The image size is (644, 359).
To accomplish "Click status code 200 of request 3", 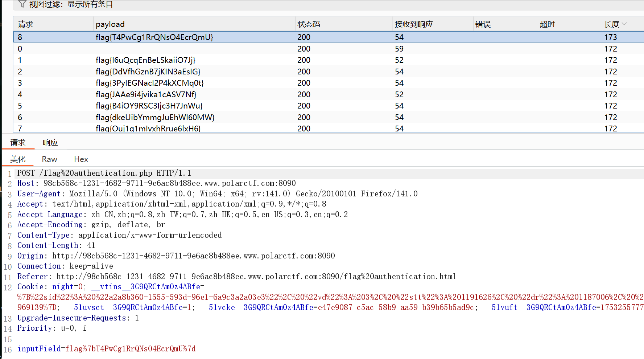I will [304, 83].
